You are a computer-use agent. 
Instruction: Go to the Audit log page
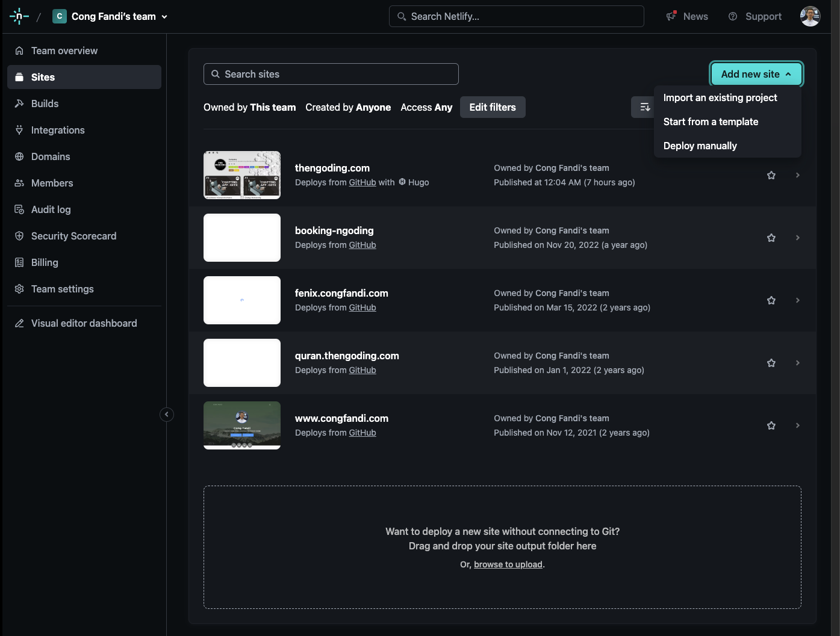pyautogui.click(x=51, y=209)
